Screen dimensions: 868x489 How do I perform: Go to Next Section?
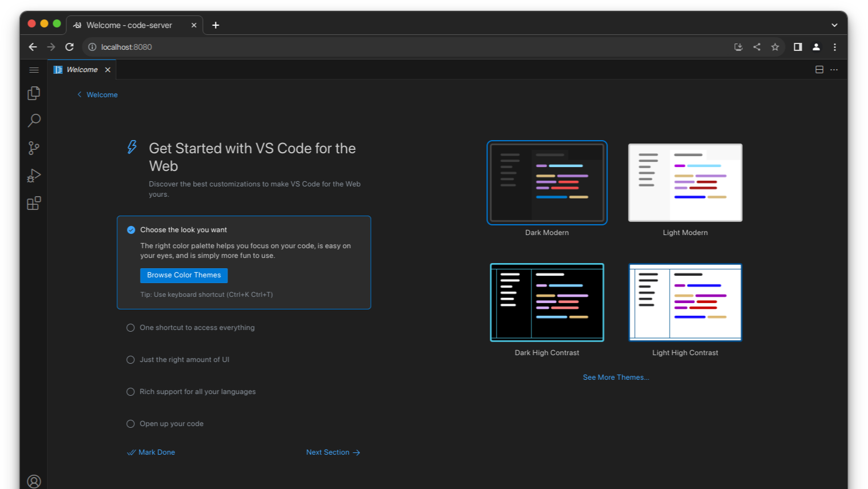(x=333, y=452)
